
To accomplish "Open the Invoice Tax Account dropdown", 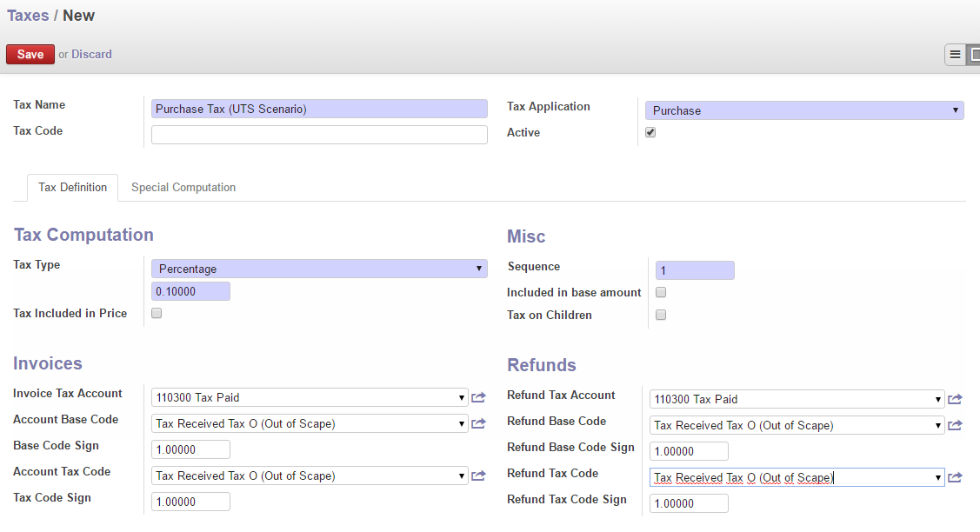I will pos(310,398).
